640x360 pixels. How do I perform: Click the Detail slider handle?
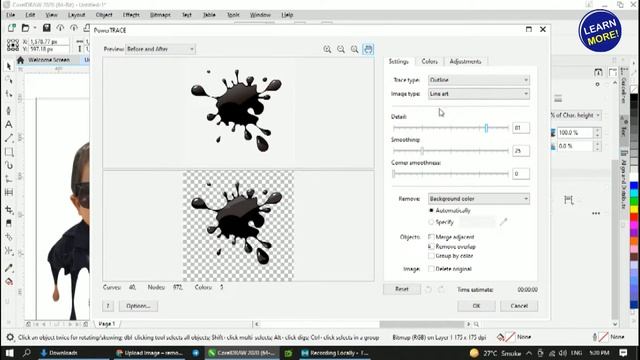pyautogui.click(x=486, y=128)
